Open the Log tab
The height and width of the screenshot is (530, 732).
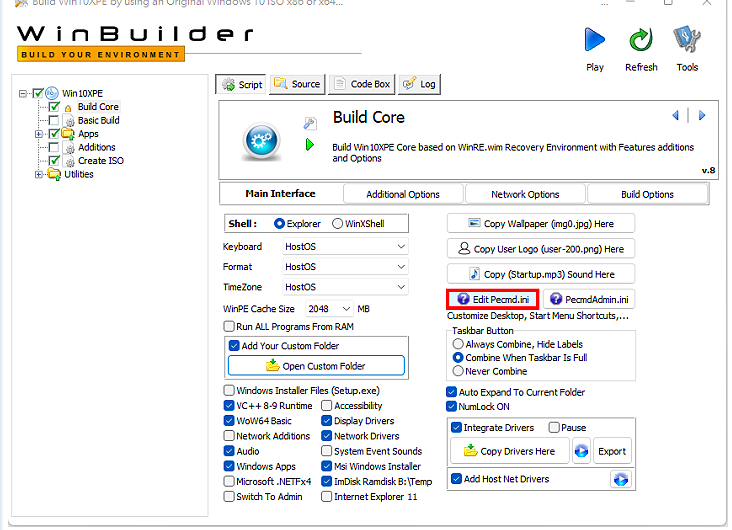click(x=419, y=85)
